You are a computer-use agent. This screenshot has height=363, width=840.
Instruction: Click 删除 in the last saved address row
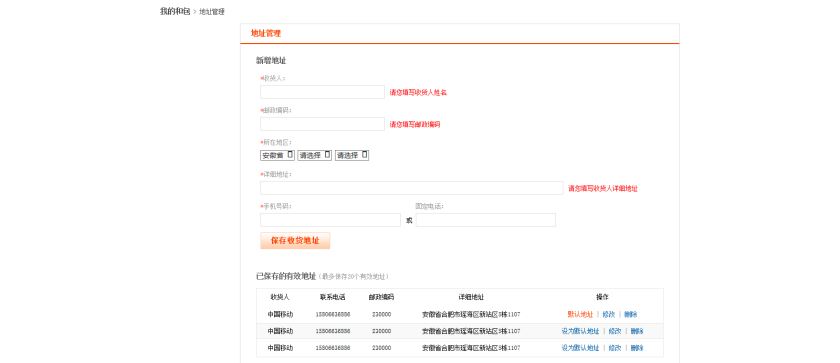tap(637, 348)
